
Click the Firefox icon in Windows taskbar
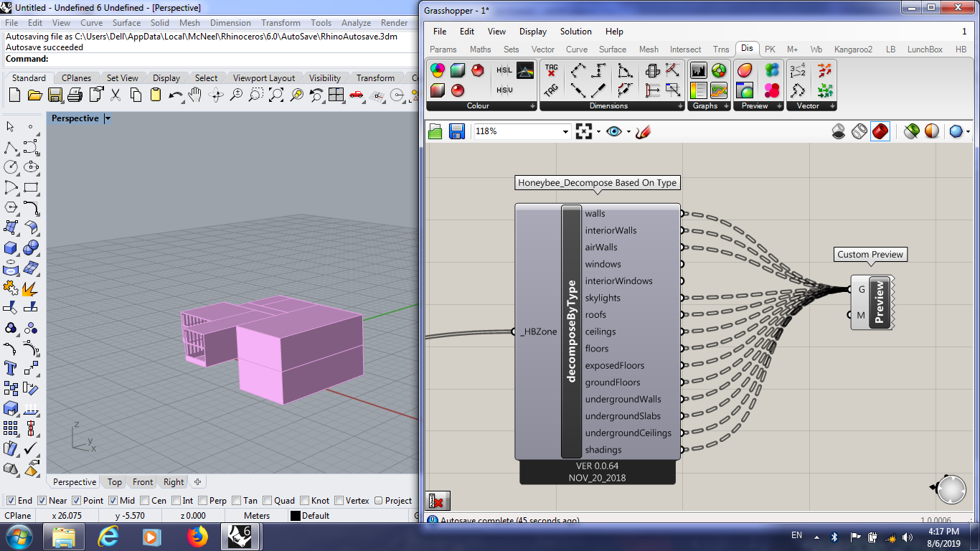[197, 536]
